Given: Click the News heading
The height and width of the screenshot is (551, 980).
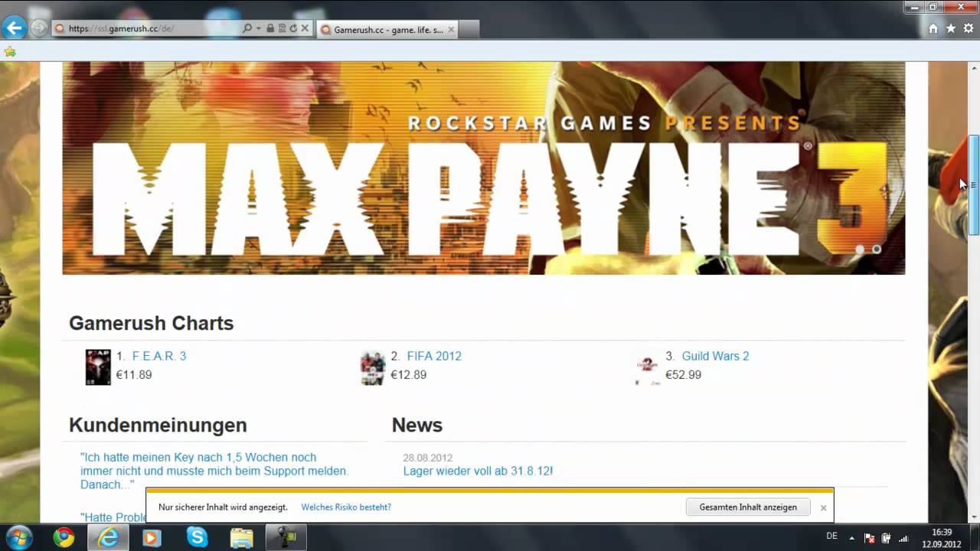Looking at the screenshot, I should 417,425.
